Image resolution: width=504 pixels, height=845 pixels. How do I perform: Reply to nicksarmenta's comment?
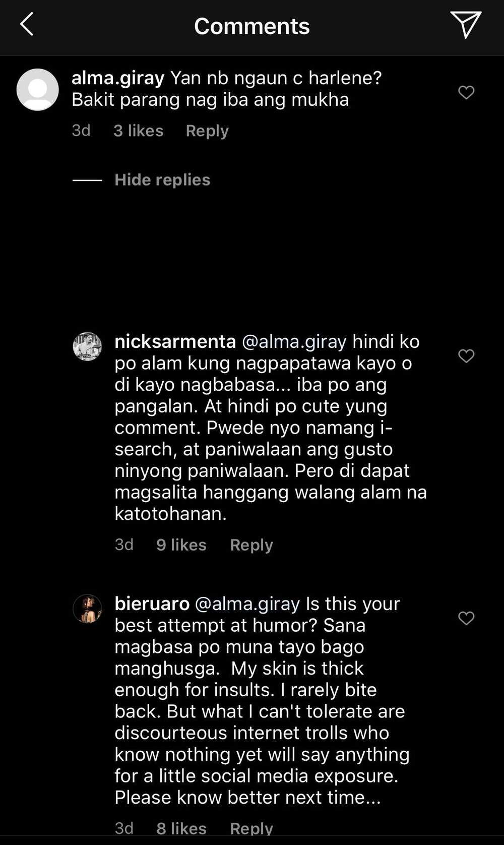[x=251, y=545]
